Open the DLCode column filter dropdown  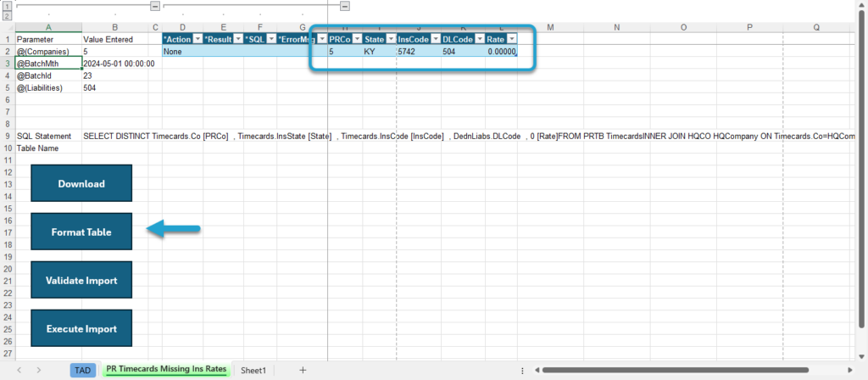(480, 39)
